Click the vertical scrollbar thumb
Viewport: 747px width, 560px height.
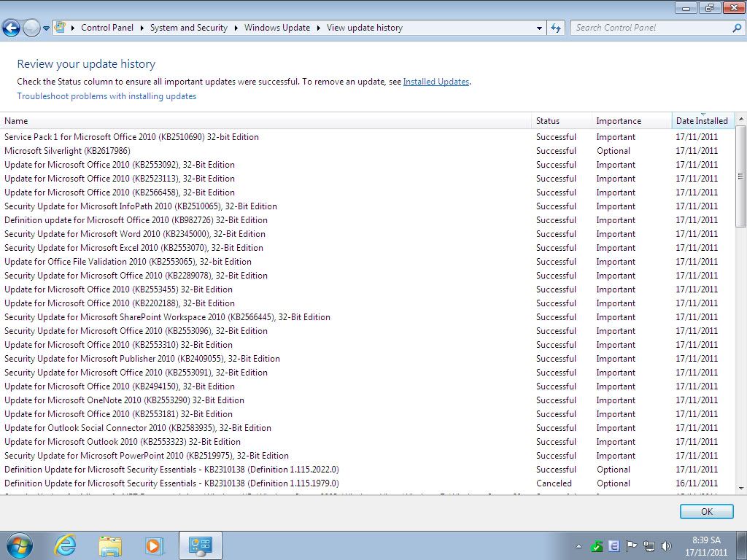741,176
